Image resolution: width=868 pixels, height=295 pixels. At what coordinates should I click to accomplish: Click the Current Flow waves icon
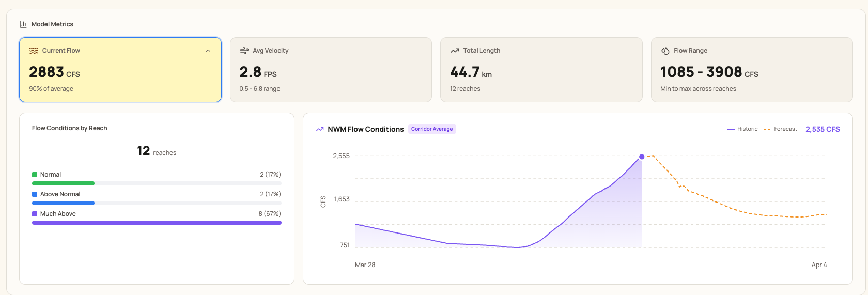34,51
